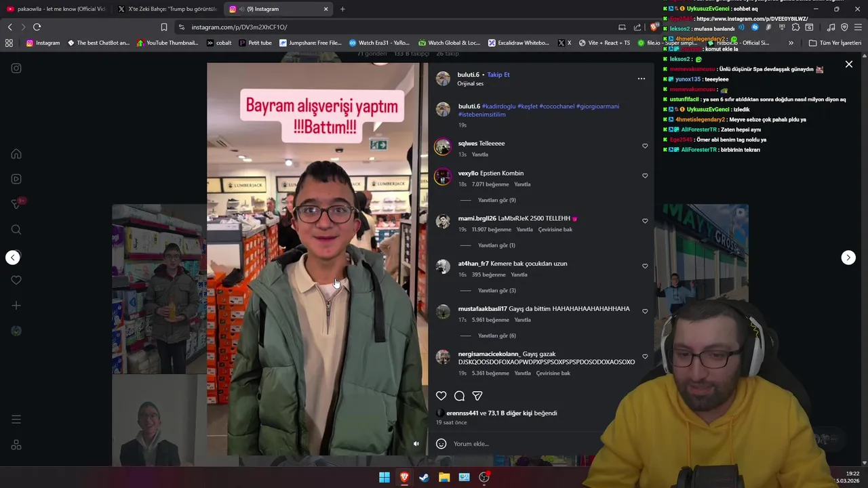
Task: Reply to sqlwes's comment via Yanıtla
Action: pyautogui.click(x=479, y=155)
